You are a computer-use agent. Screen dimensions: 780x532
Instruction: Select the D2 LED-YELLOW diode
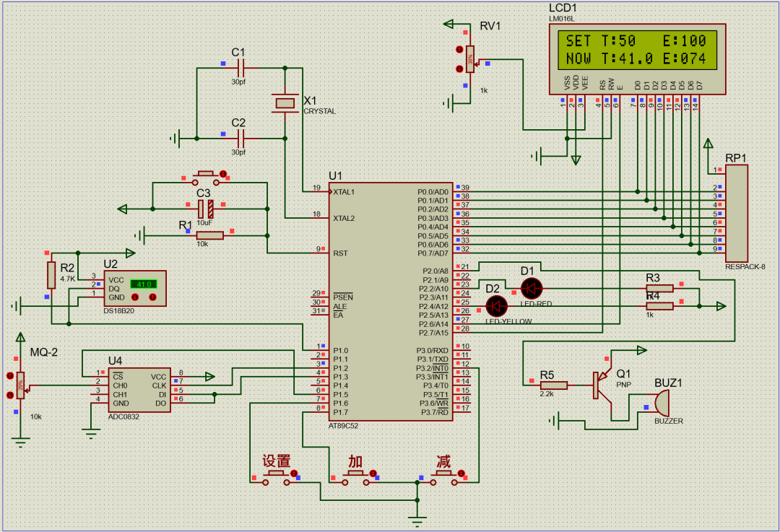(x=496, y=306)
